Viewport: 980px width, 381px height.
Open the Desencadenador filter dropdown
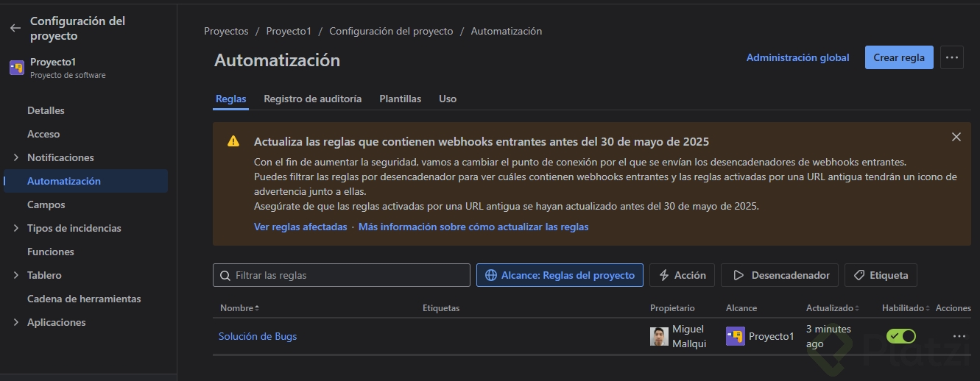(780, 275)
